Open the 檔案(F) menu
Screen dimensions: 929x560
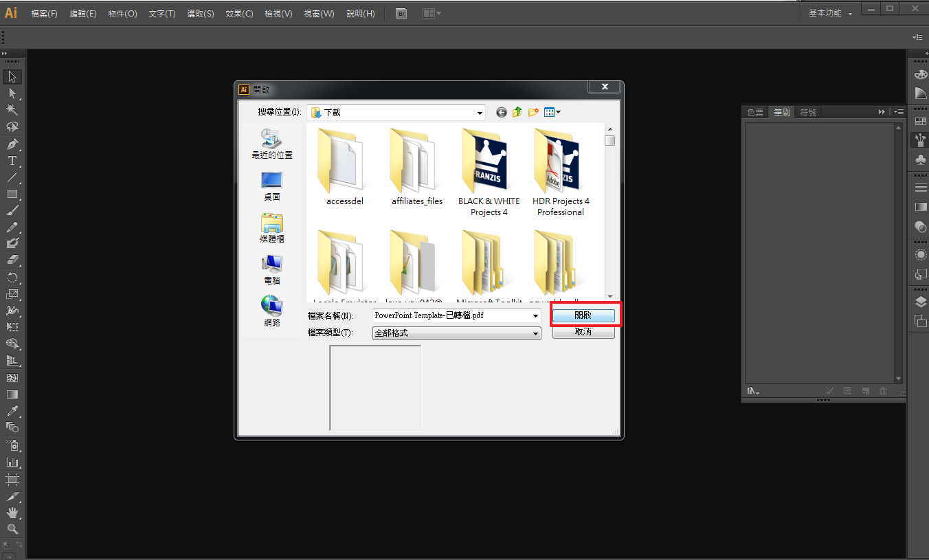point(44,14)
